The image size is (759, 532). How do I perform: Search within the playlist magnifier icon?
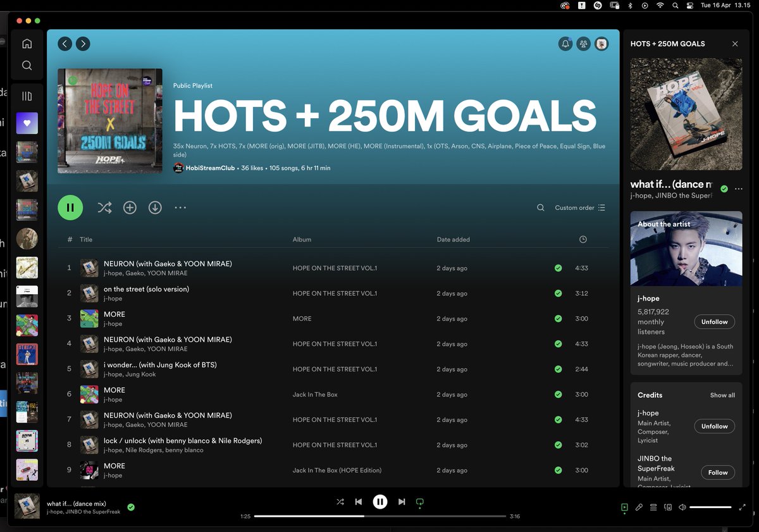541,207
